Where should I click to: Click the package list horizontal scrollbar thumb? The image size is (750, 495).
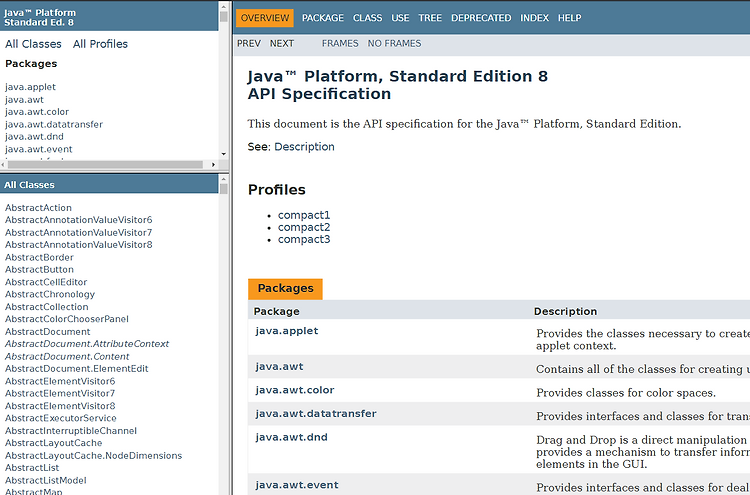105,165
